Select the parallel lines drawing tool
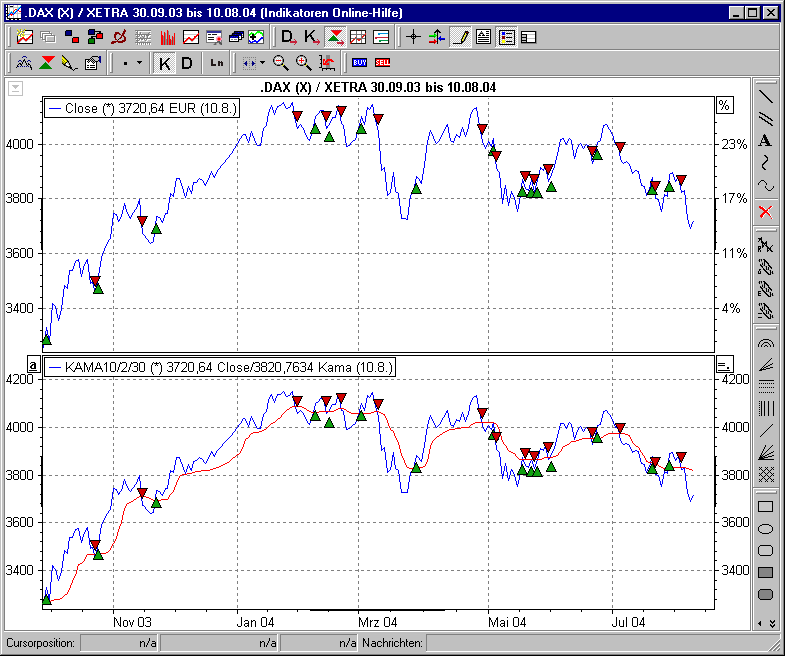The image size is (785, 656). point(766,119)
